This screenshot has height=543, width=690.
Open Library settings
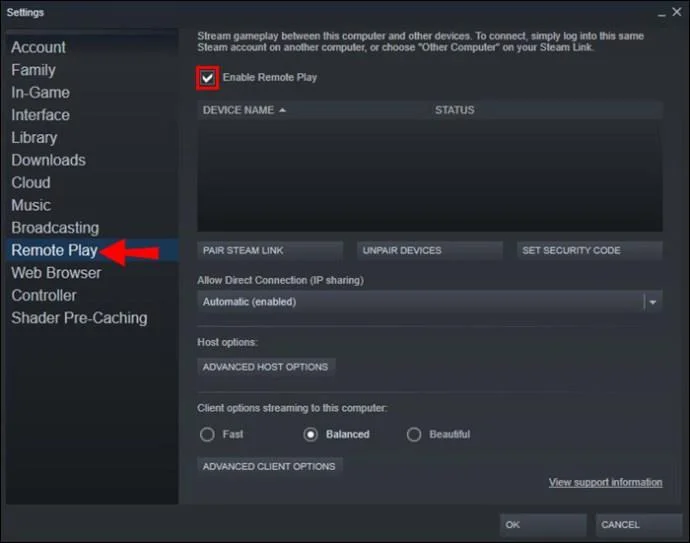[34, 138]
